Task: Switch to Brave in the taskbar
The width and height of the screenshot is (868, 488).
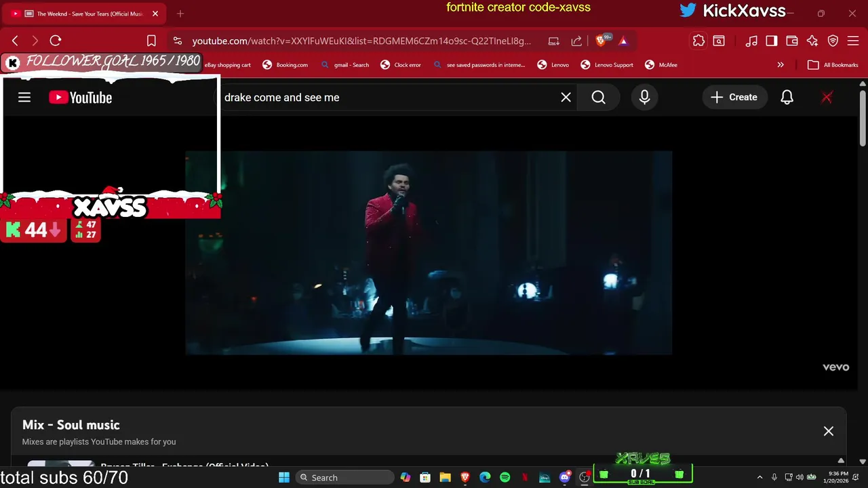Action: (x=465, y=478)
